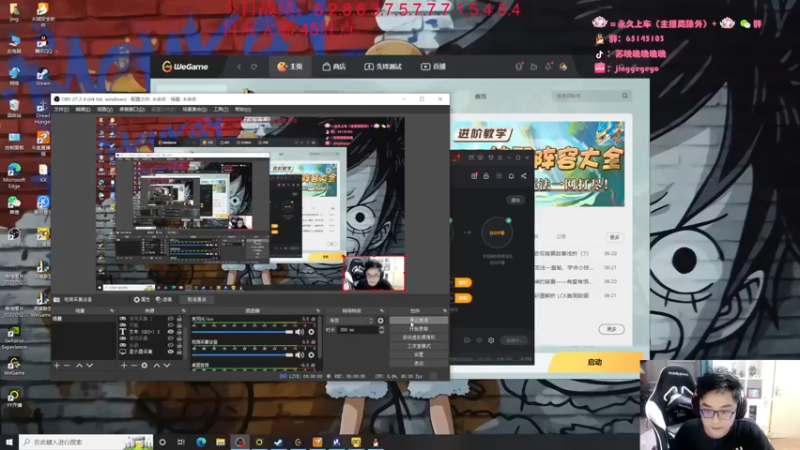The height and width of the screenshot is (450, 800).
Task: Open notification bell in dark launcher window
Action: coord(511,176)
